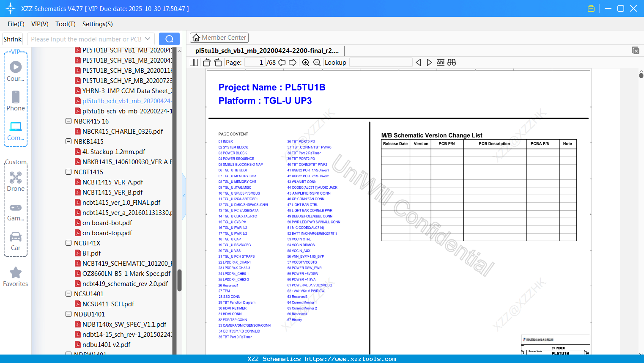This screenshot has width=644, height=363.
Task: Go to the next page with right arrow
Action: click(x=293, y=63)
